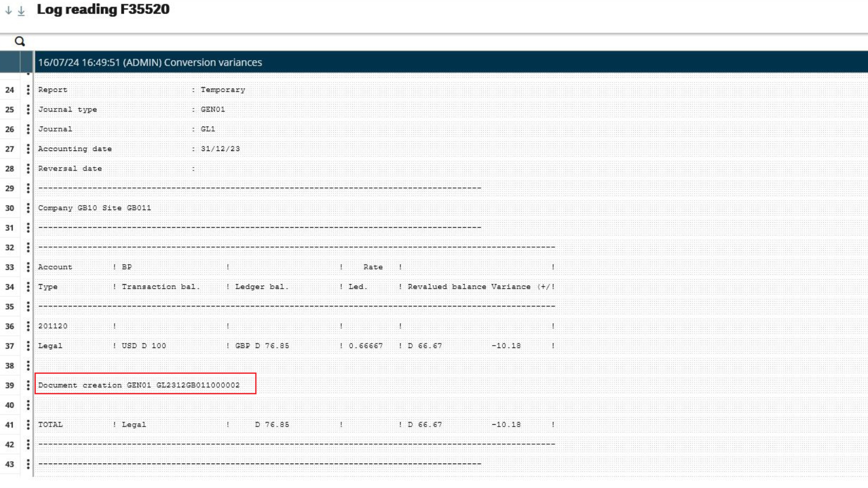
Task: Open the actions menu for row 25
Action: [28, 109]
